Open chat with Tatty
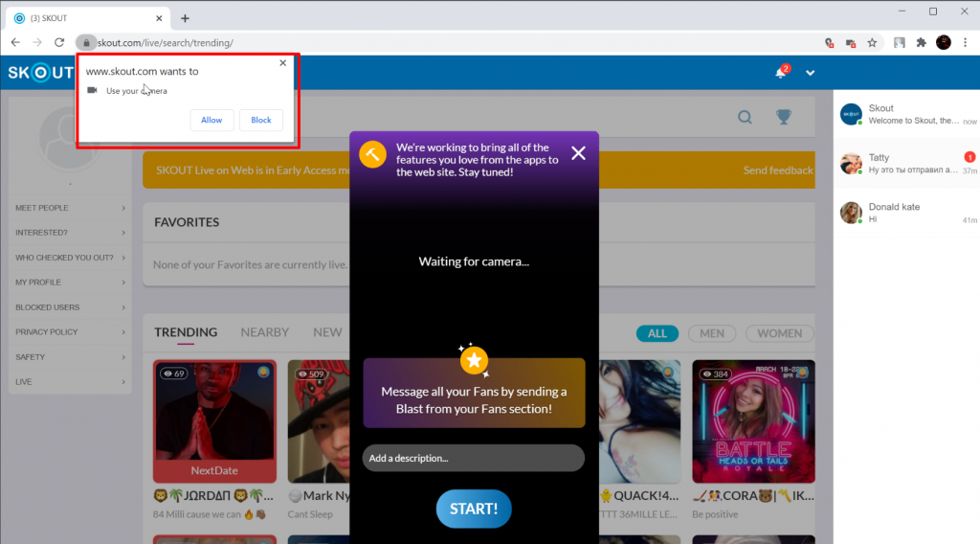The width and height of the screenshot is (980, 544). tap(906, 164)
